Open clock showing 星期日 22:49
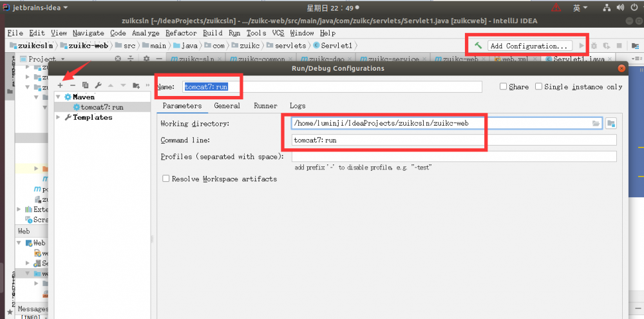Image resolution: width=644 pixels, height=319 pixels. point(333,7)
